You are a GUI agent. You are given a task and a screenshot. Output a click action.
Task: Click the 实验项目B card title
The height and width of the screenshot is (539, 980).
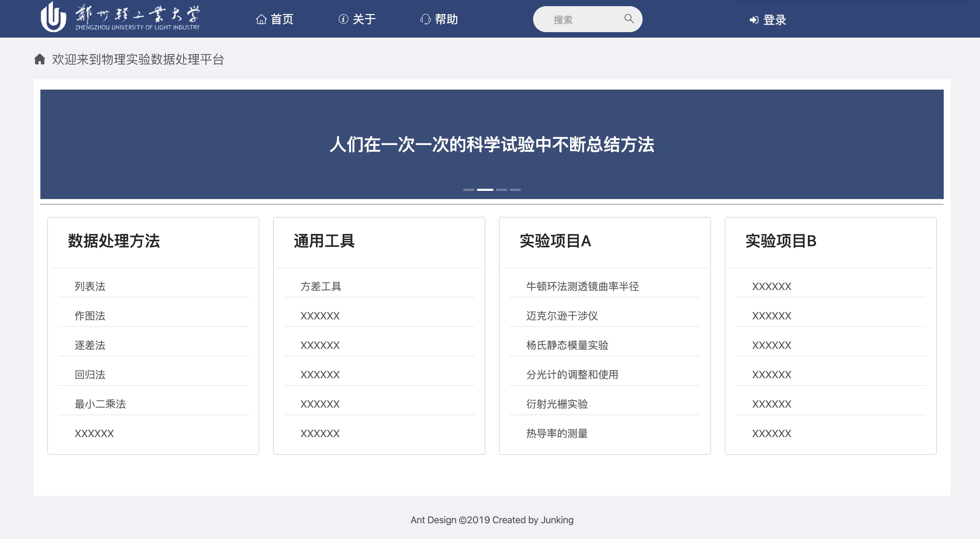[781, 241]
